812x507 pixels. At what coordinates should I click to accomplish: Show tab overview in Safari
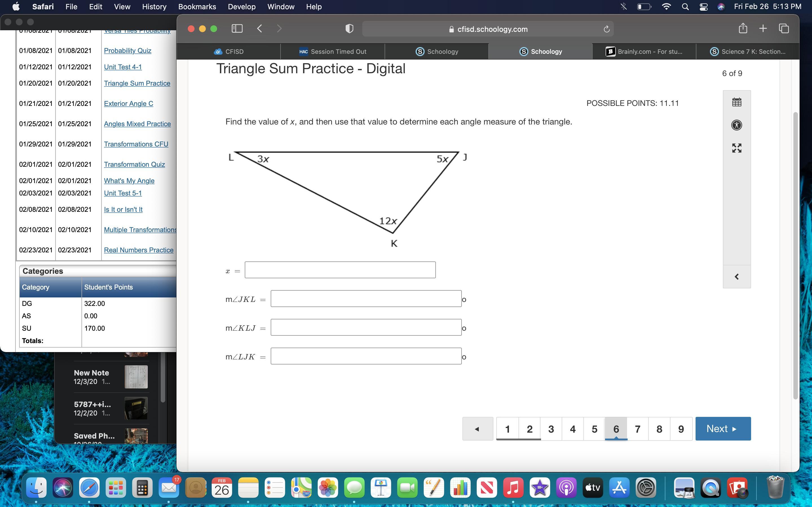pyautogui.click(x=784, y=28)
